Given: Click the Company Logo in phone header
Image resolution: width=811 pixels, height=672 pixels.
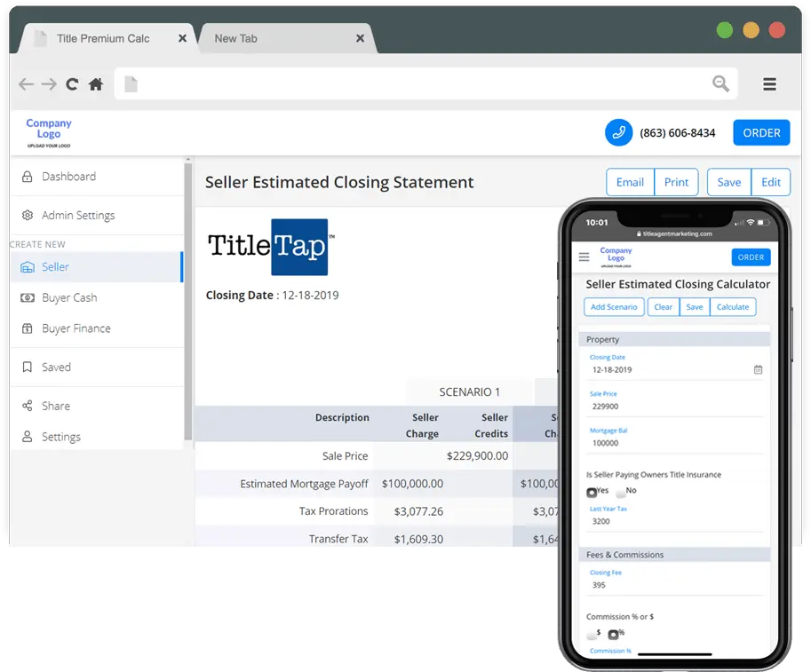Looking at the screenshot, I should click(x=616, y=257).
